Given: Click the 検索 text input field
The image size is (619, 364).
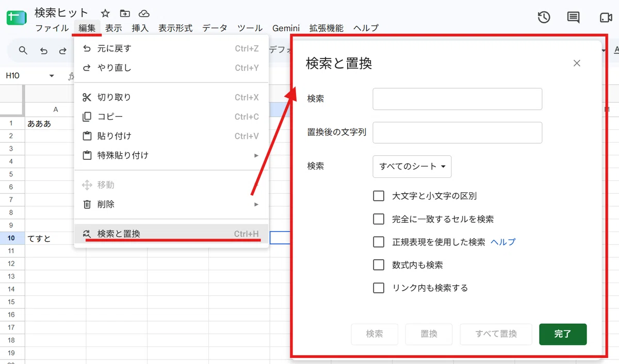Looking at the screenshot, I should click(x=458, y=99).
